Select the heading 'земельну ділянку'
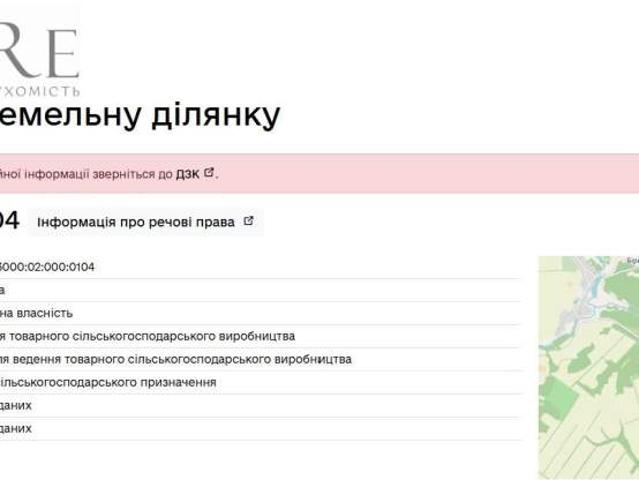The width and height of the screenshot is (639, 480). 140,116
